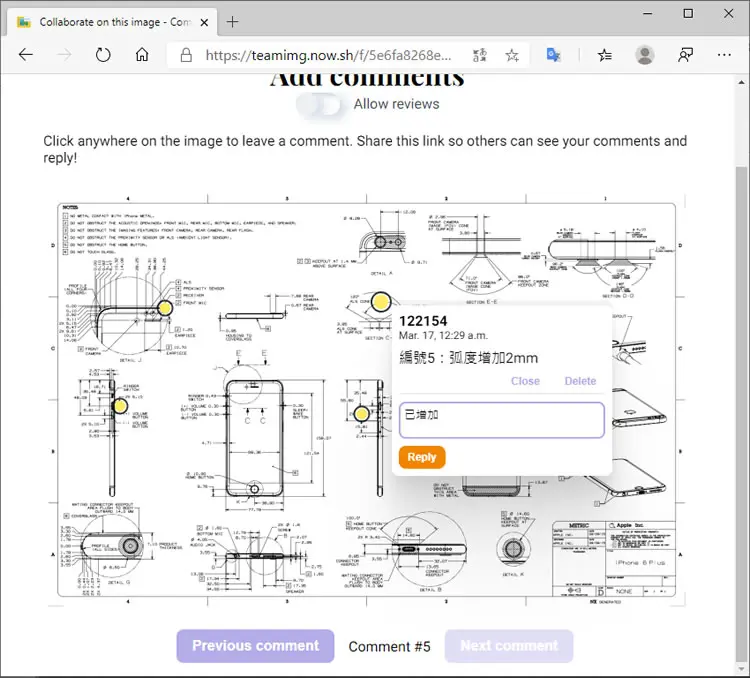Viewport: 750px width, 678px height.
Task: Delete comment 122154
Action: pos(580,381)
